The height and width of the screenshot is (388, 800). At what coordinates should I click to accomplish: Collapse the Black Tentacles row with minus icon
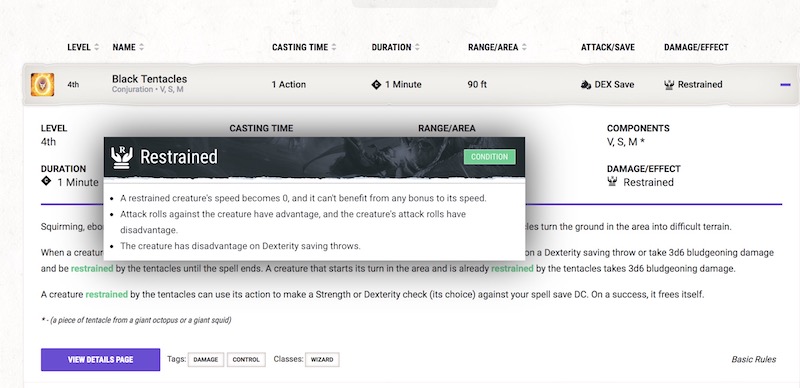point(785,85)
